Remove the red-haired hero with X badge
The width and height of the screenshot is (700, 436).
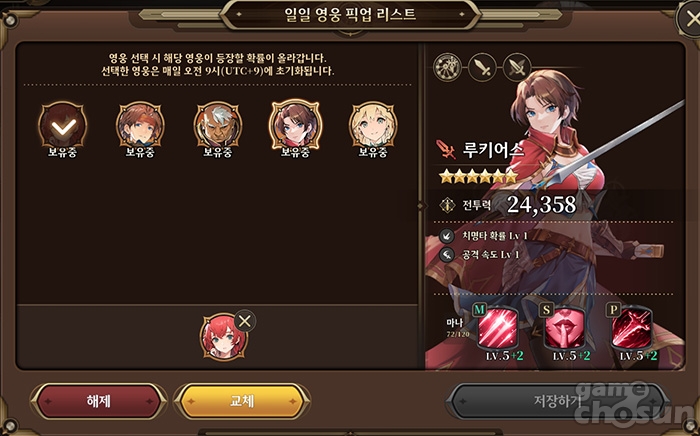point(245,320)
